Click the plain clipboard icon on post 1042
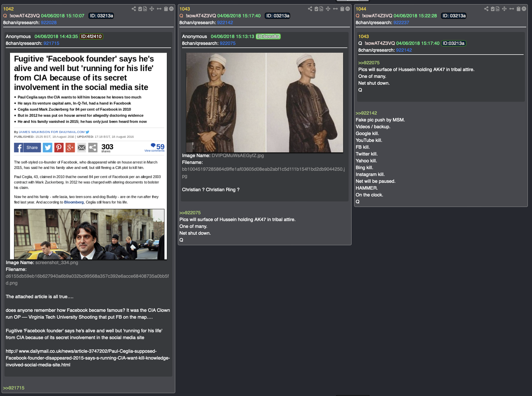Screen dimensions: 532x396 tap(166, 9)
